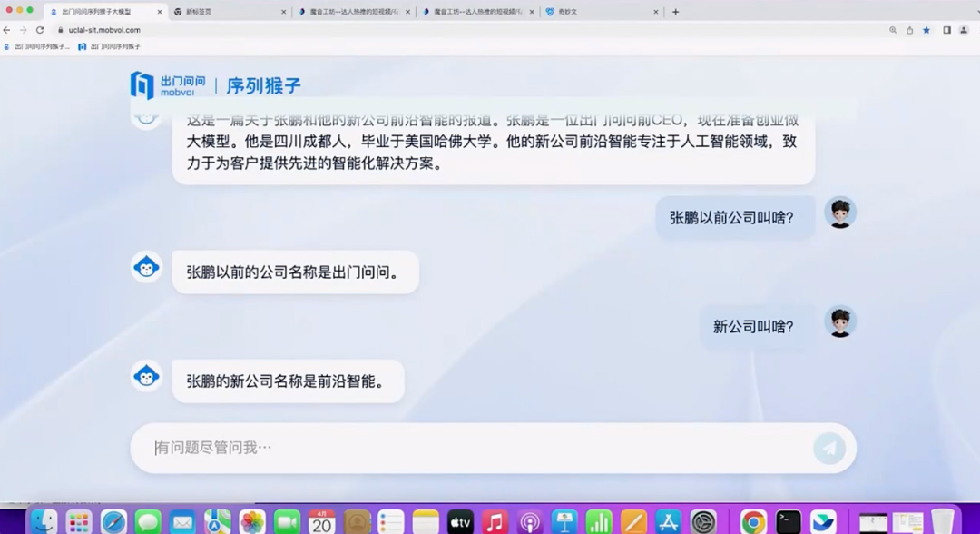Open Safari from the Dock
980x534 pixels.
click(x=113, y=522)
